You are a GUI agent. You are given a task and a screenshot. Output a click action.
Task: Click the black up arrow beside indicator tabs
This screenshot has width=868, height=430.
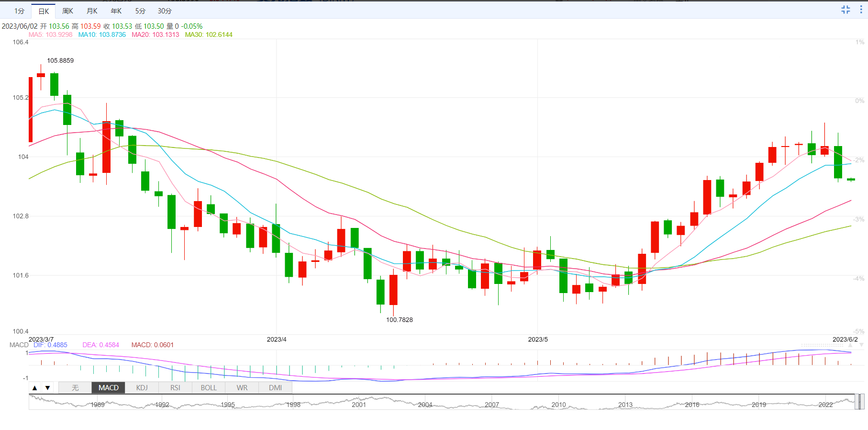click(x=34, y=388)
